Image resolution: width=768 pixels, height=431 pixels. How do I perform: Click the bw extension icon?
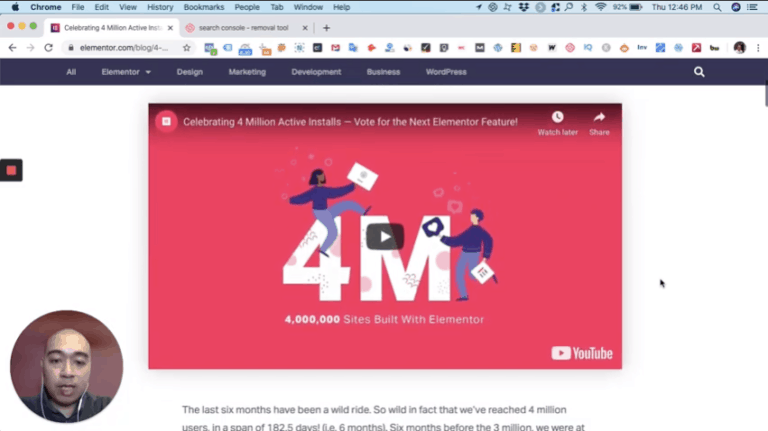715,48
